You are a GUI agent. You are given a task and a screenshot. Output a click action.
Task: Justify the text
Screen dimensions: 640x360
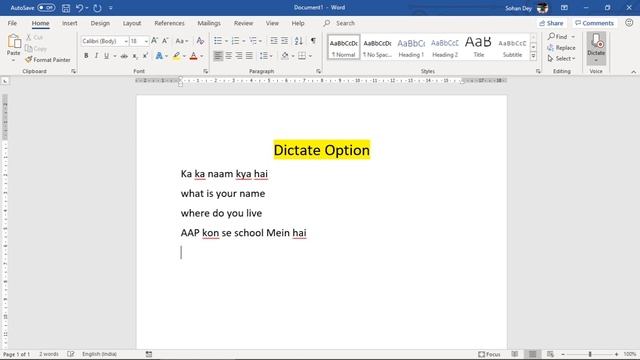coord(249,56)
